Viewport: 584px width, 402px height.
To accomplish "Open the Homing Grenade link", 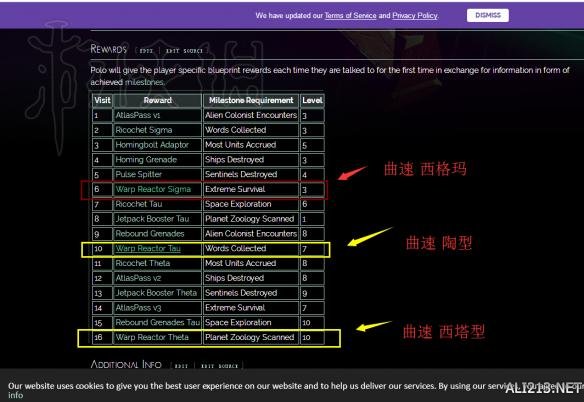I will point(146,160).
